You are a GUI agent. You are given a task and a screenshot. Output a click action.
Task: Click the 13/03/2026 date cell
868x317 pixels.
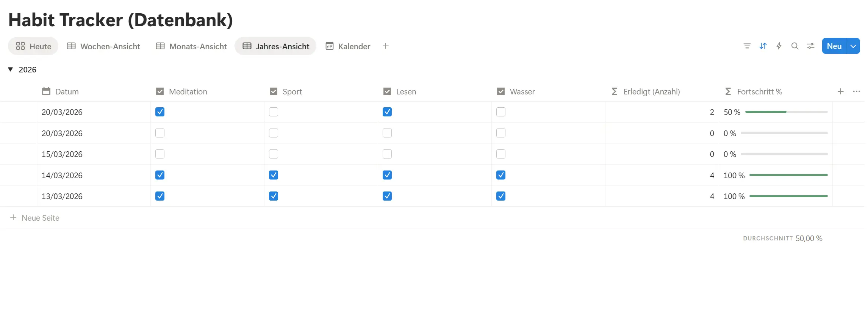[62, 196]
